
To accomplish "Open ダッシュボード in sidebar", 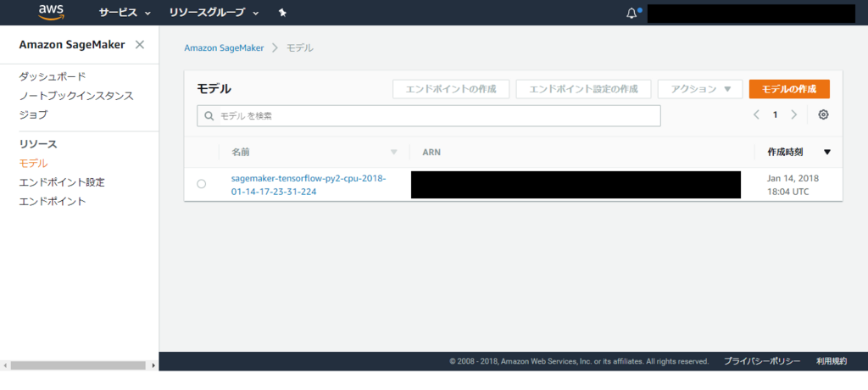I will pos(53,76).
